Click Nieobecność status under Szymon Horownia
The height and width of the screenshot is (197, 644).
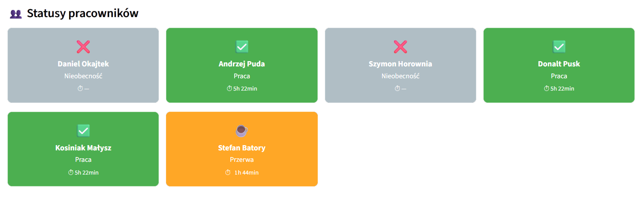click(x=400, y=76)
